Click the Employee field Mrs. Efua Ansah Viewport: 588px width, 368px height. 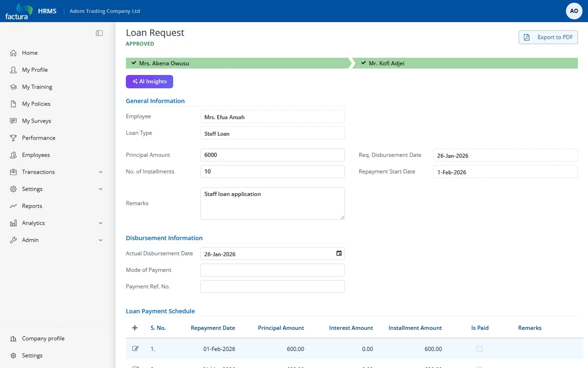point(272,116)
